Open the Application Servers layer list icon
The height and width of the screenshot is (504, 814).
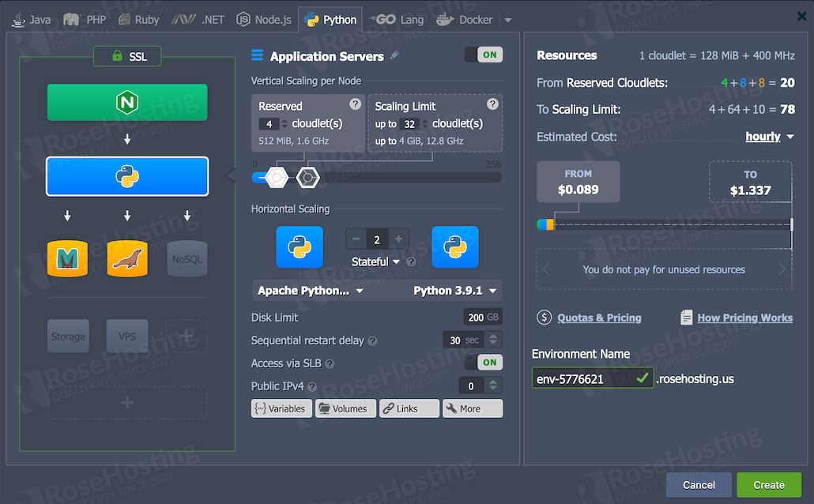(x=257, y=55)
